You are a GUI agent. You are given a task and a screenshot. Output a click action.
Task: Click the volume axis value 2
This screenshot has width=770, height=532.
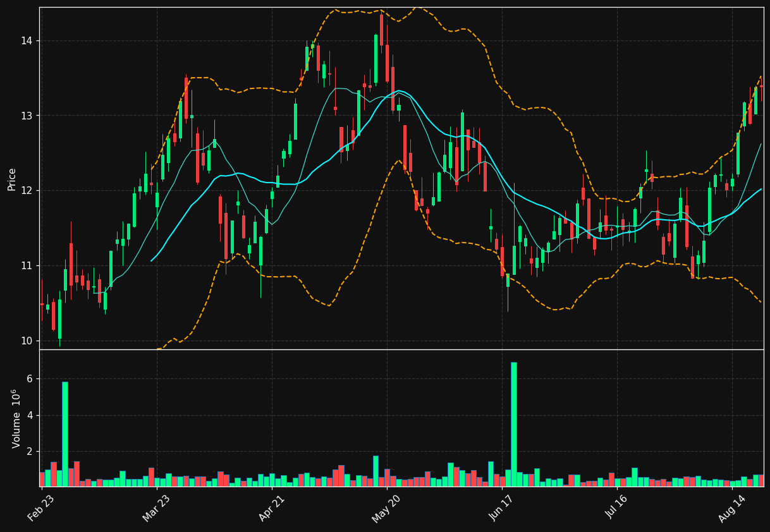click(x=30, y=452)
